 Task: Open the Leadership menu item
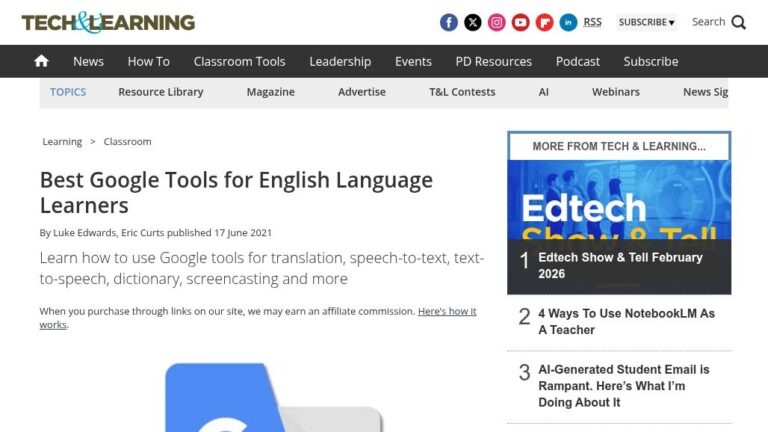tap(340, 61)
